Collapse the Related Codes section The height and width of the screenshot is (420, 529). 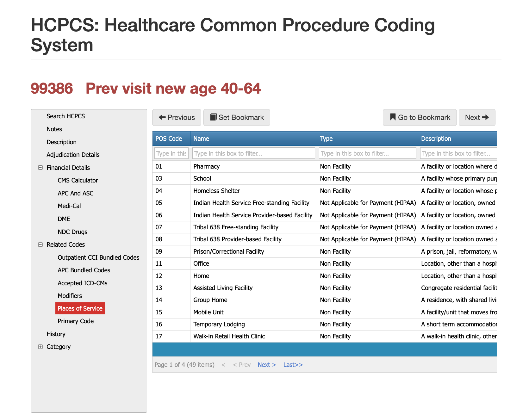click(x=40, y=244)
